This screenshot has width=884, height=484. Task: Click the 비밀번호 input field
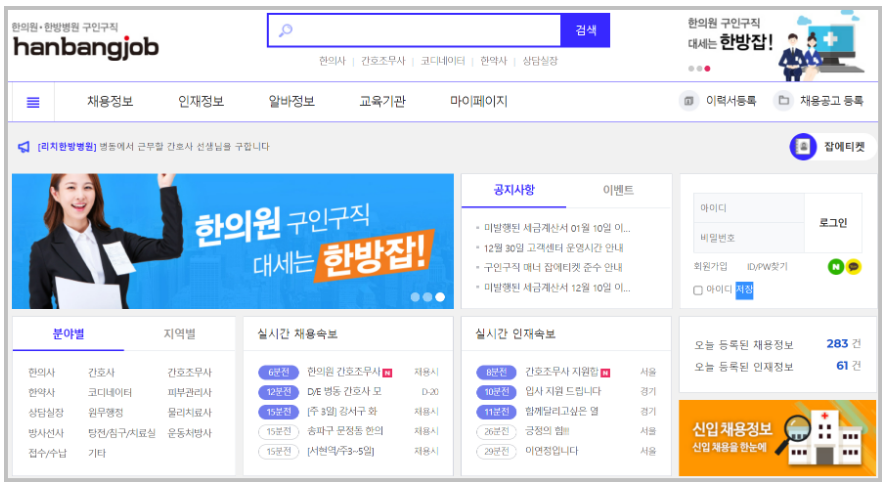pos(749,237)
